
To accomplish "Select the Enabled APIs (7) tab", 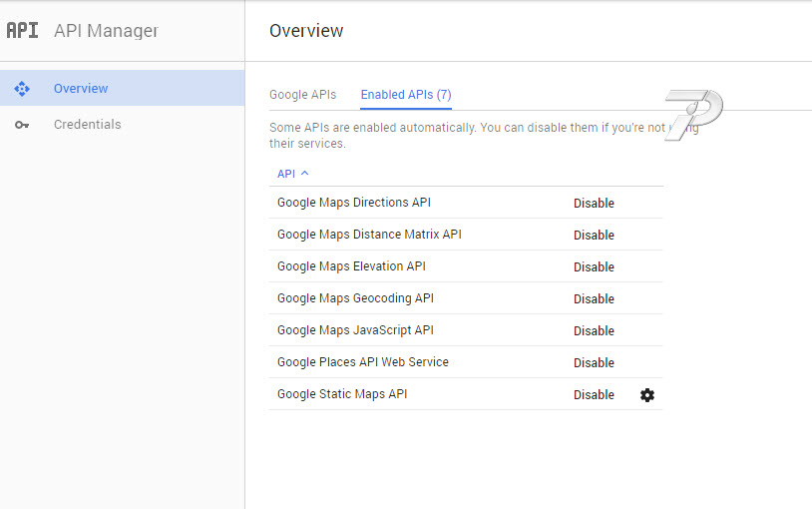I will pos(406,95).
